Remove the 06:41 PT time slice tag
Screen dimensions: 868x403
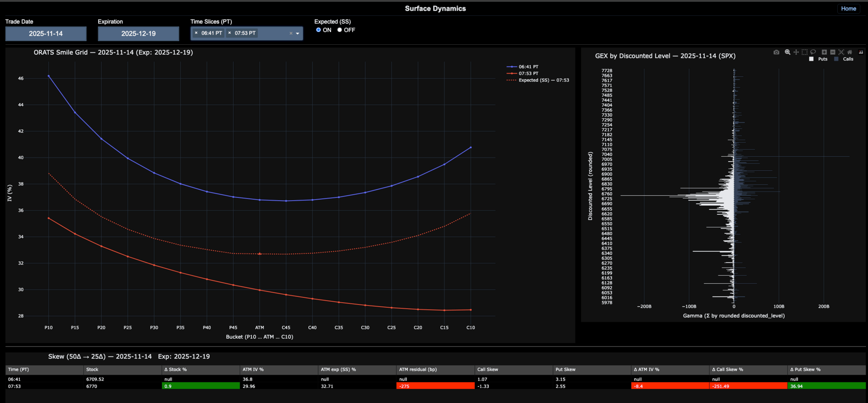pos(196,33)
